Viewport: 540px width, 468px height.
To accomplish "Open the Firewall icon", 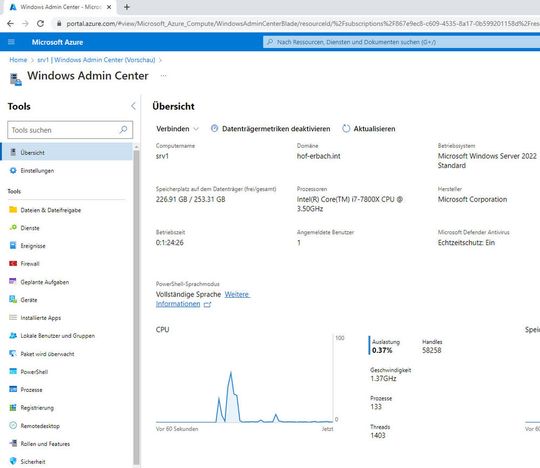I will pos(13,263).
